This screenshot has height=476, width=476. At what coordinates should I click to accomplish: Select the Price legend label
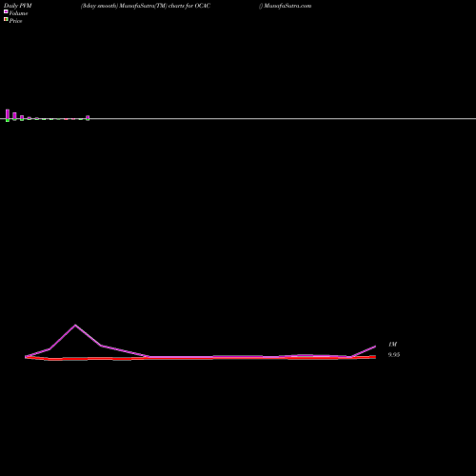coord(16,21)
